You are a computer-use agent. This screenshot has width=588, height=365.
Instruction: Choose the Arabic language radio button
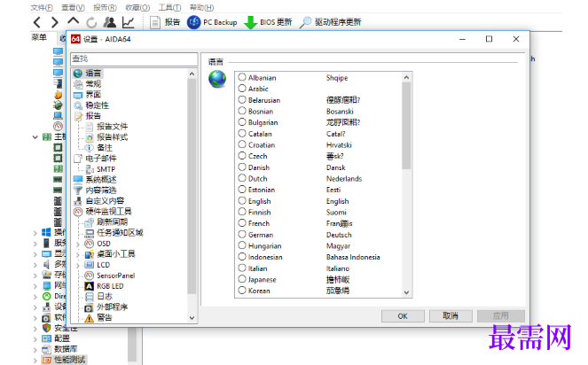click(242, 89)
